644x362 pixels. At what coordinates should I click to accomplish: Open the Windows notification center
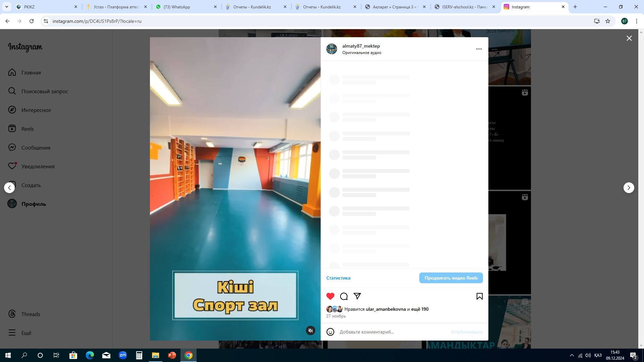click(x=634, y=355)
